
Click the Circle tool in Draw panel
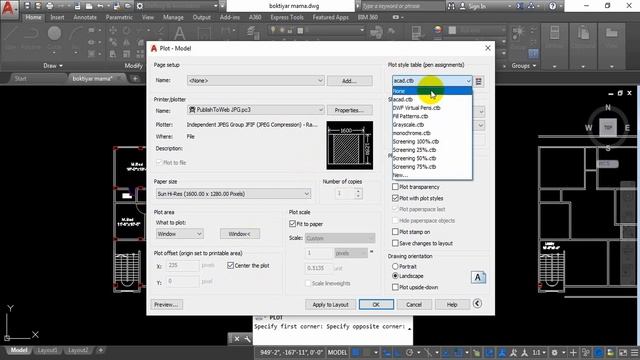click(x=54, y=33)
